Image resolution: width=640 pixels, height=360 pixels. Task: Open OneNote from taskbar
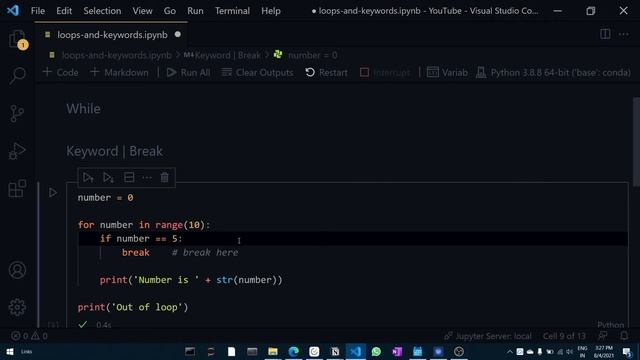pos(397,351)
